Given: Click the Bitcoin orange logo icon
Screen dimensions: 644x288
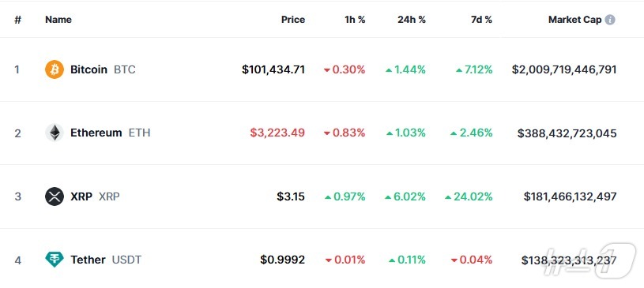Looking at the screenshot, I should coord(55,69).
